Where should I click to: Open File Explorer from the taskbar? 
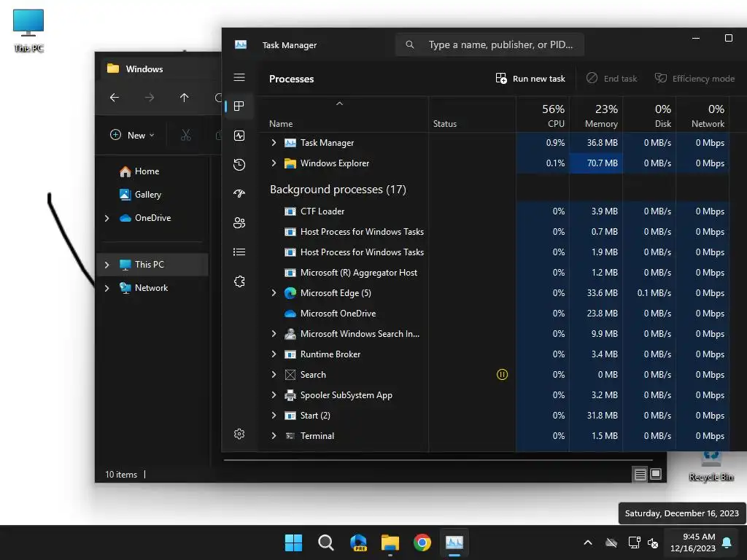(390, 542)
